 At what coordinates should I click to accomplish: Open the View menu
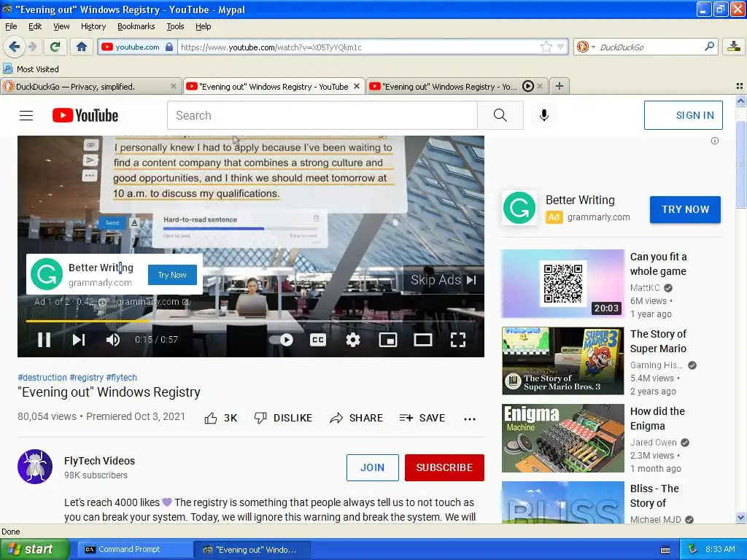coord(61,26)
